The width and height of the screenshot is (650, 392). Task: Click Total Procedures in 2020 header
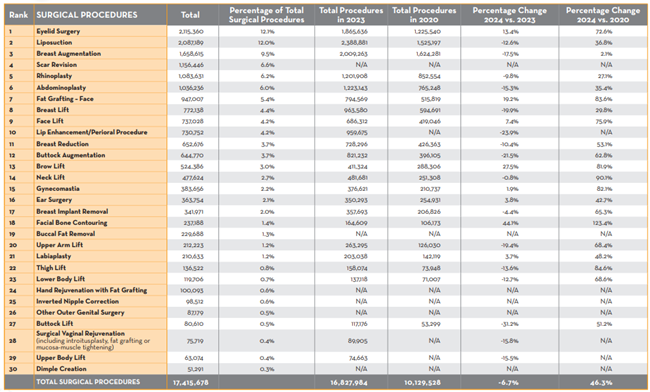pyautogui.click(x=424, y=15)
